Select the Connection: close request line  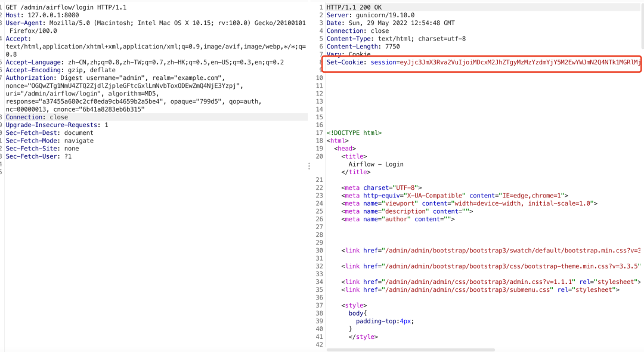coord(37,118)
